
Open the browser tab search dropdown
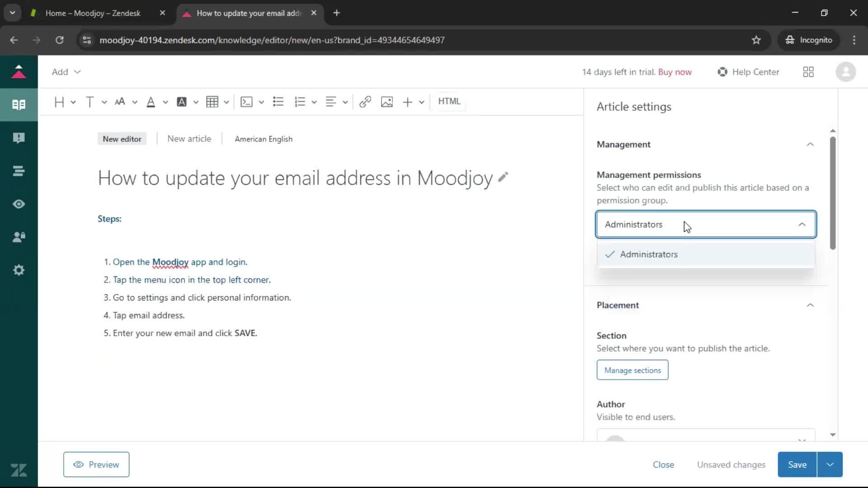point(13,13)
